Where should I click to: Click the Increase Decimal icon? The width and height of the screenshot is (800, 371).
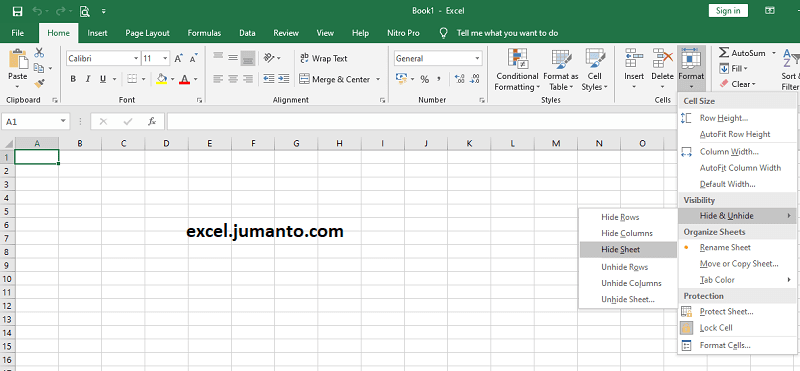coord(459,79)
